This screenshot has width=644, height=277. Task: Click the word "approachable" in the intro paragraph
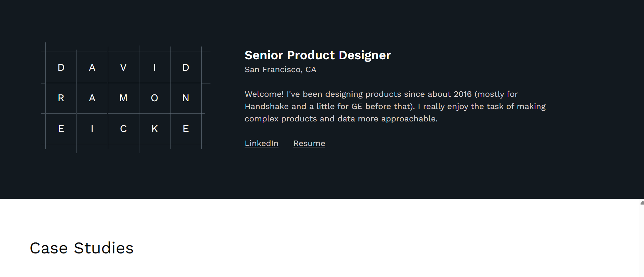(x=408, y=119)
